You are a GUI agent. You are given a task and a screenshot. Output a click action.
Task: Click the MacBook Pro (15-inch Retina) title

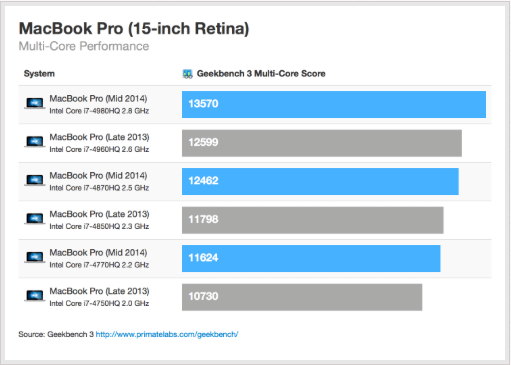pyautogui.click(x=134, y=29)
